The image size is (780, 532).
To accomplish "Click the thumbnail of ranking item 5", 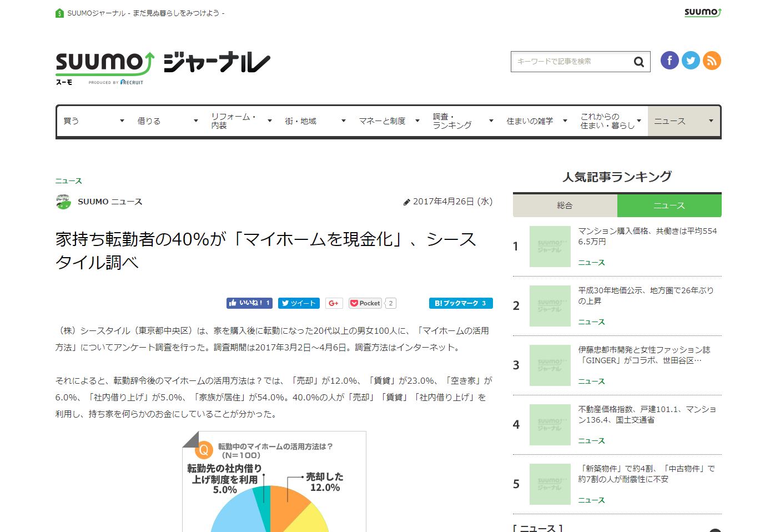I will point(550,484).
